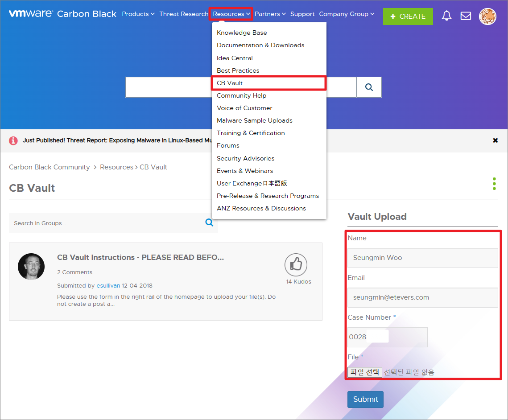Click the green CREATE button
The image size is (508, 420).
click(408, 16)
